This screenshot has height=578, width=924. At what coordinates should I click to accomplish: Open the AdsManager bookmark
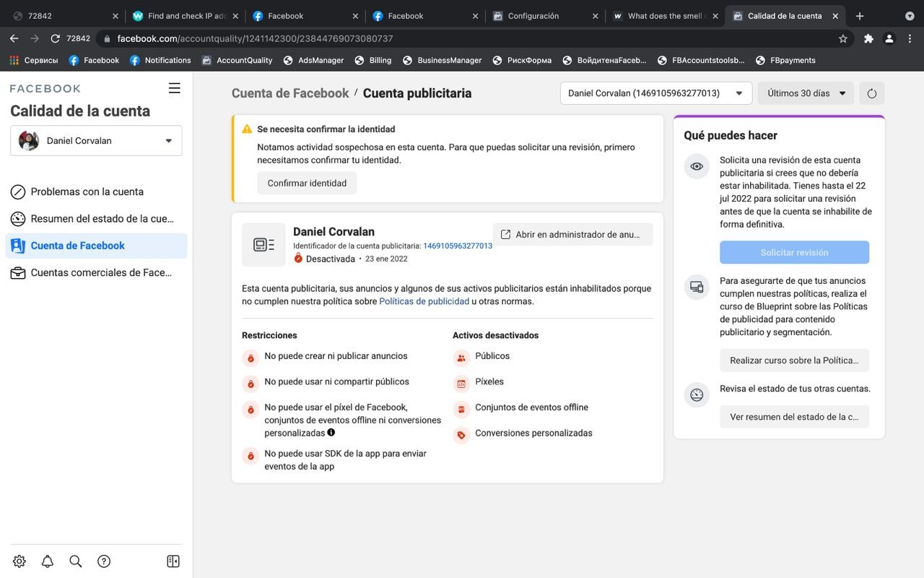[x=313, y=60]
